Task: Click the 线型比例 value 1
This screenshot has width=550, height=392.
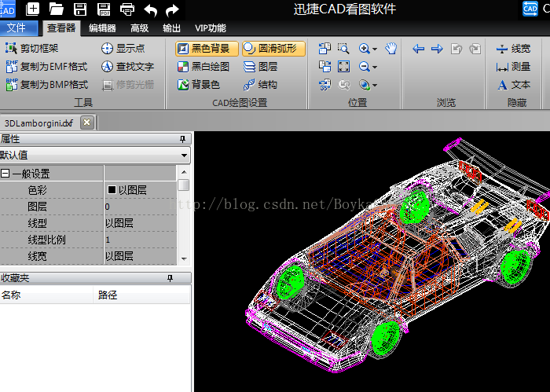Action: pos(141,240)
